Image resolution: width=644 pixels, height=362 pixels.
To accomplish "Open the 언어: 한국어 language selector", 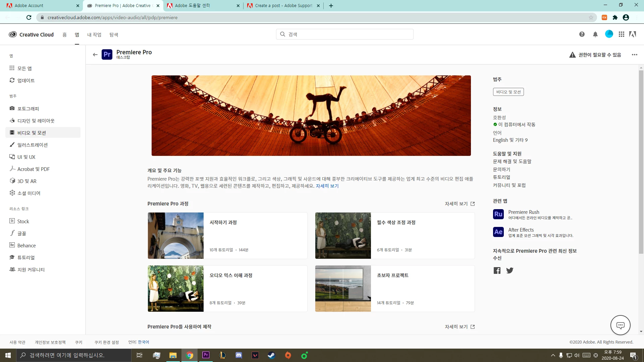I will point(143,342).
